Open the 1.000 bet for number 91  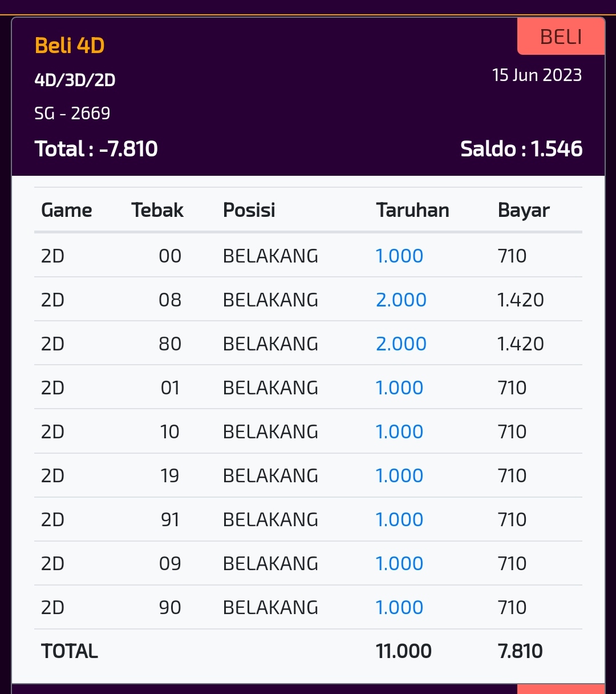click(x=399, y=519)
